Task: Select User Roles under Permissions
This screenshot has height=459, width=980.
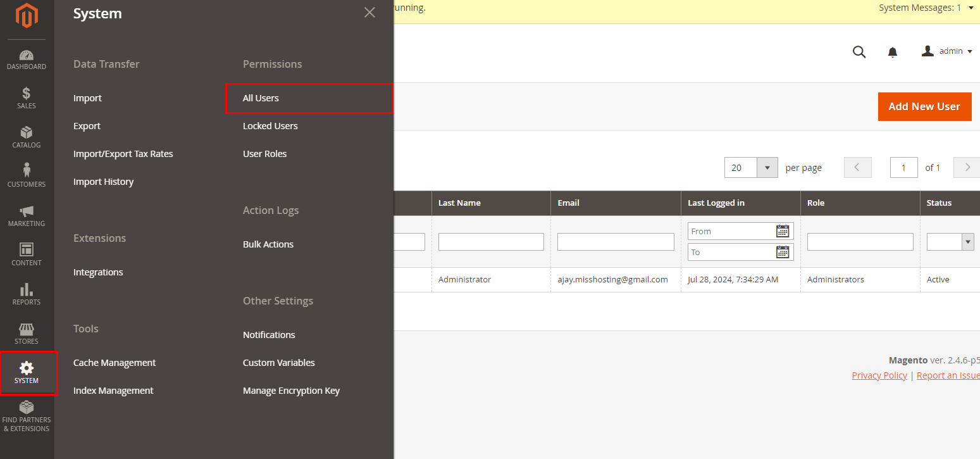Action: (264, 153)
